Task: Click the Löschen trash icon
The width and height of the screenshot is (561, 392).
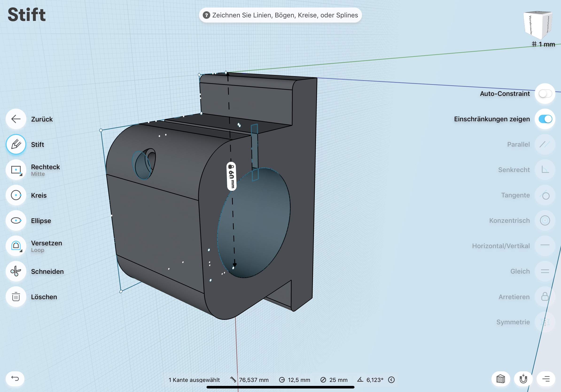Action: coord(16,297)
